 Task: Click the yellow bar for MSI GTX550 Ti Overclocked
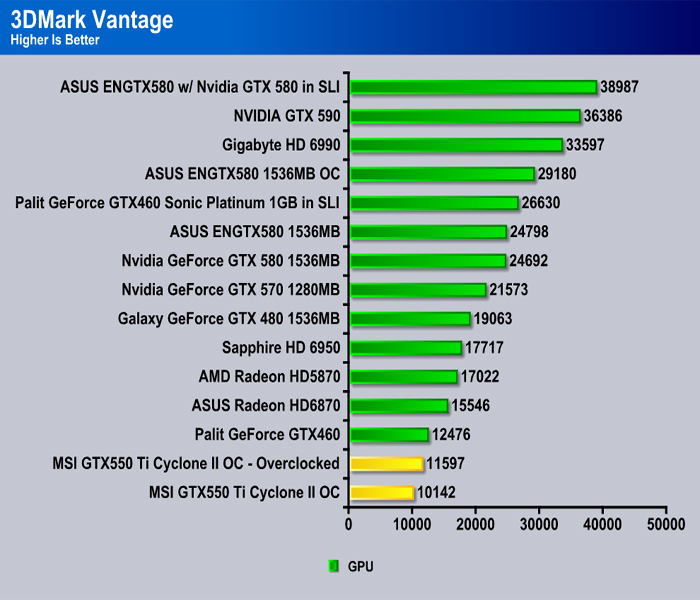click(387, 464)
